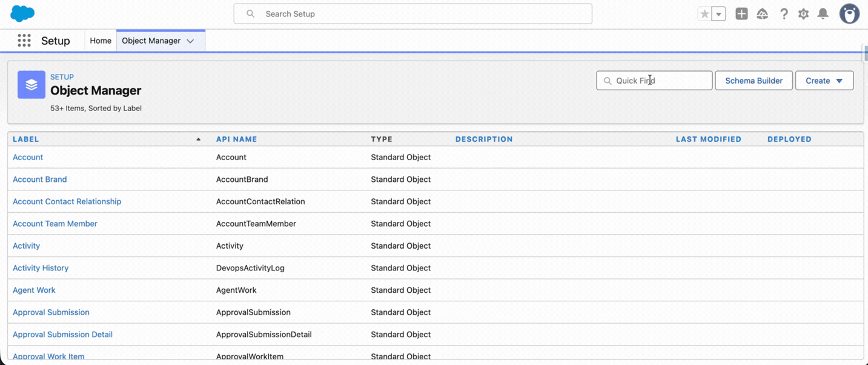Open the help question mark icon

pos(784,14)
